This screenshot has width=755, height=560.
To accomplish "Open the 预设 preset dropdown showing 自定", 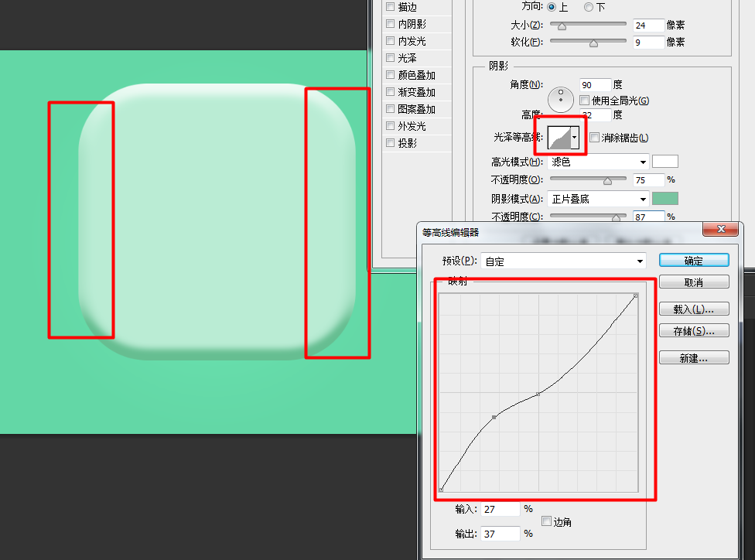I will pyautogui.click(x=563, y=260).
